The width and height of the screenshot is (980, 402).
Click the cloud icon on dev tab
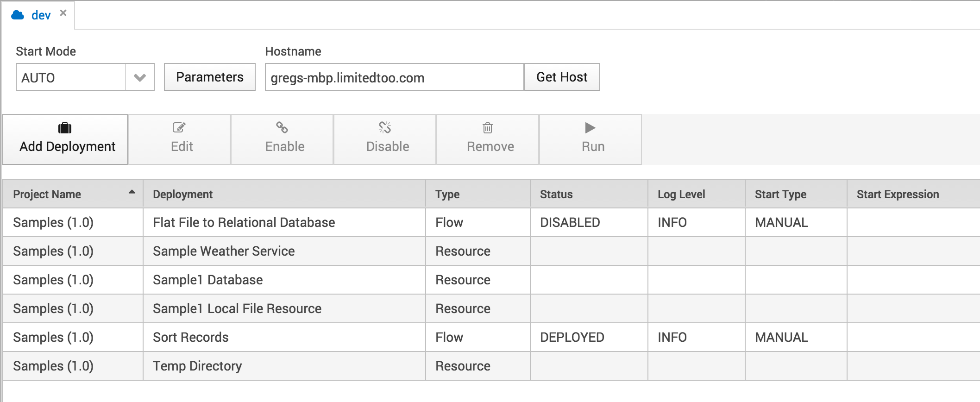click(x=18, y=15)
